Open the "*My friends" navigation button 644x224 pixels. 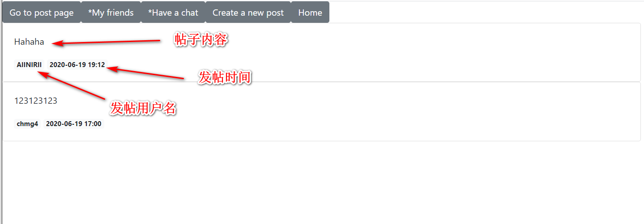(111, 13)
